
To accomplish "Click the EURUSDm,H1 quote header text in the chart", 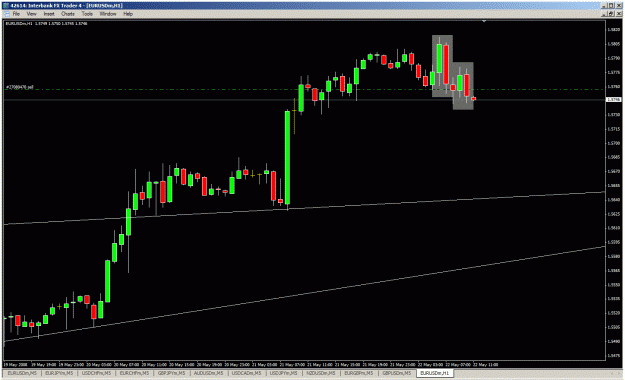I will click(46, 24).
